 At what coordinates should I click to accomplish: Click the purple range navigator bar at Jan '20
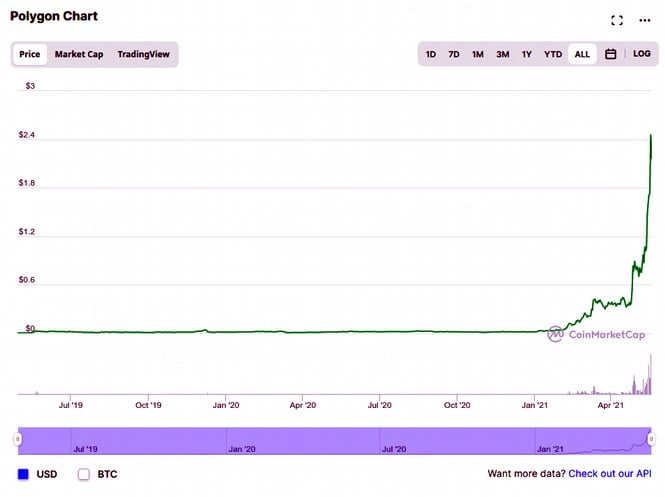click(x=242, y=449)
